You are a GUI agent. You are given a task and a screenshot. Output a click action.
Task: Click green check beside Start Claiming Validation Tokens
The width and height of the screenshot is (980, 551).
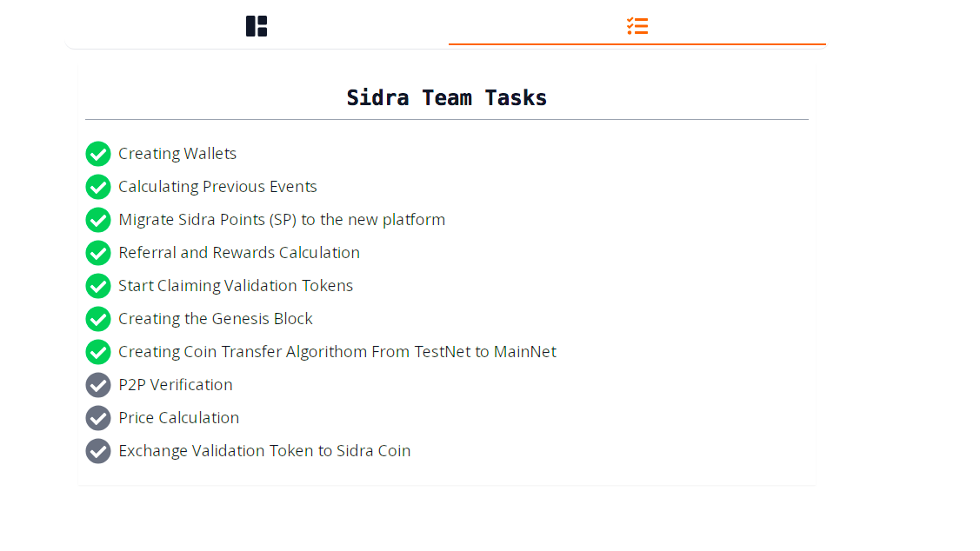pyautogui.click(x=98, y=286)
